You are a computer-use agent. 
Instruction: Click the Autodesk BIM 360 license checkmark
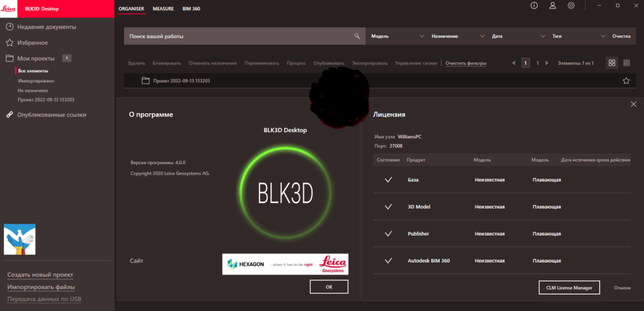tap(388, 261)
